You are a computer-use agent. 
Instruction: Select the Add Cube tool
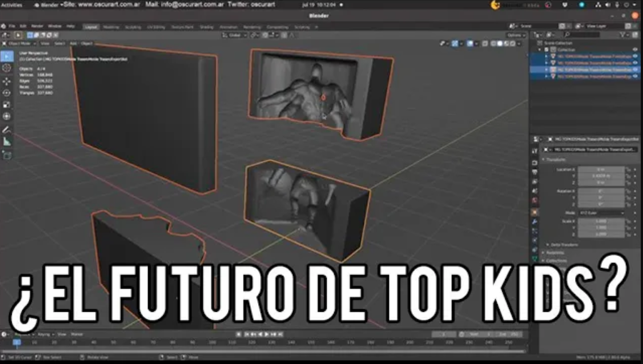(x=7, y=155)
